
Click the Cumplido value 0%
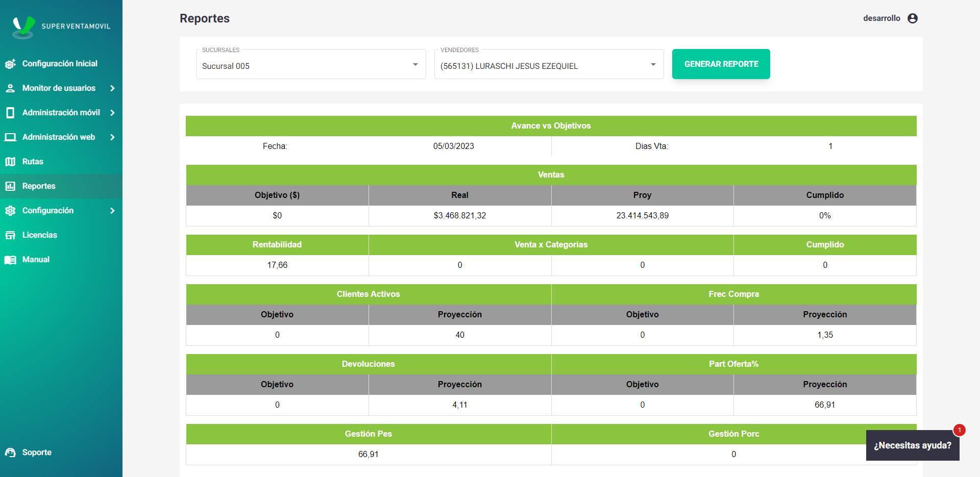click(x=825, y=216)
